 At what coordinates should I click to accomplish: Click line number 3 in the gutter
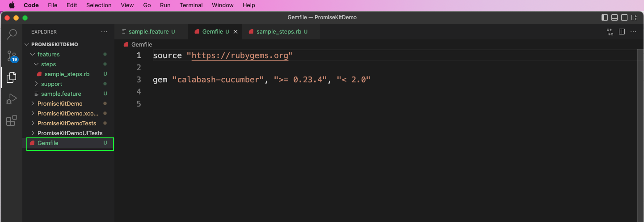pyautogui.click(x=139, y=80)
